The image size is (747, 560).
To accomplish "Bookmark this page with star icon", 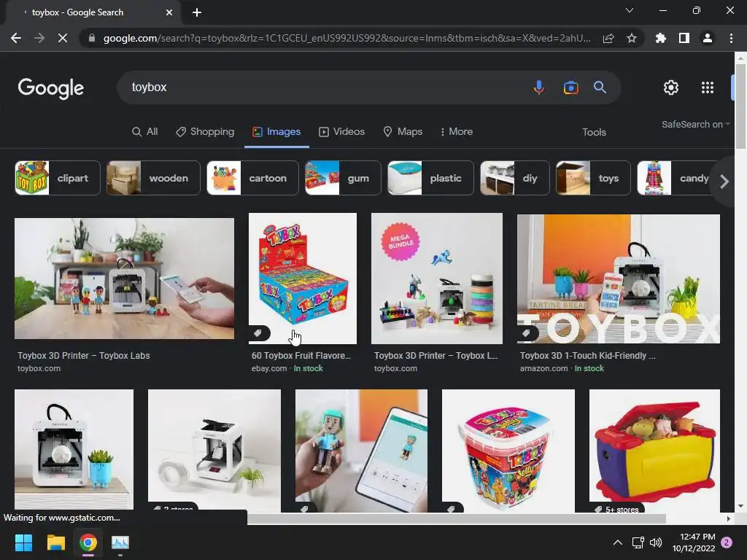I will 632,38.
